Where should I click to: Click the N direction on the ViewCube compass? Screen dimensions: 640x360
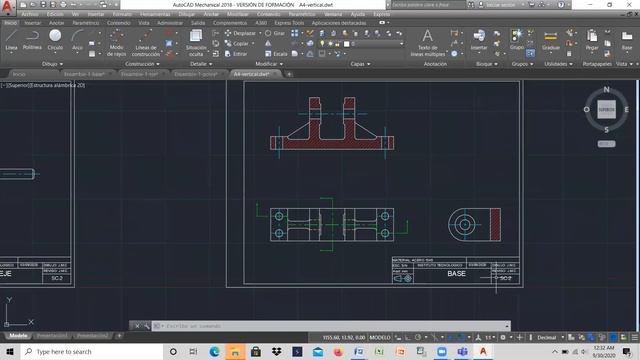[x=606, y=89]
